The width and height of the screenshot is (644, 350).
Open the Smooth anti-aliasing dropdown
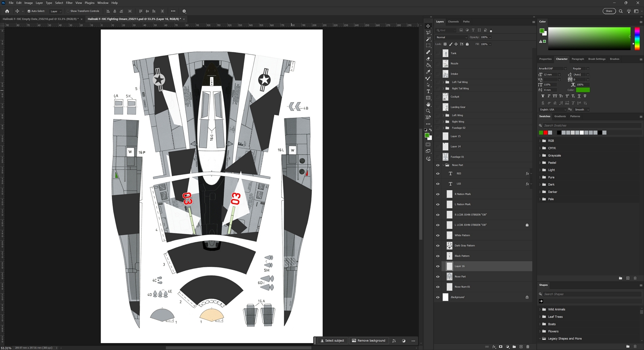click(582, 109)
